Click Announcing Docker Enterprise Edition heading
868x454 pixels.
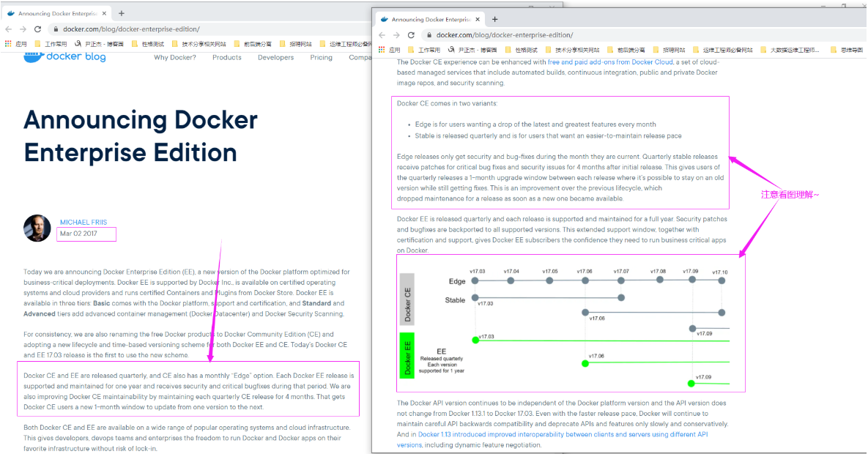click(141, 136)
